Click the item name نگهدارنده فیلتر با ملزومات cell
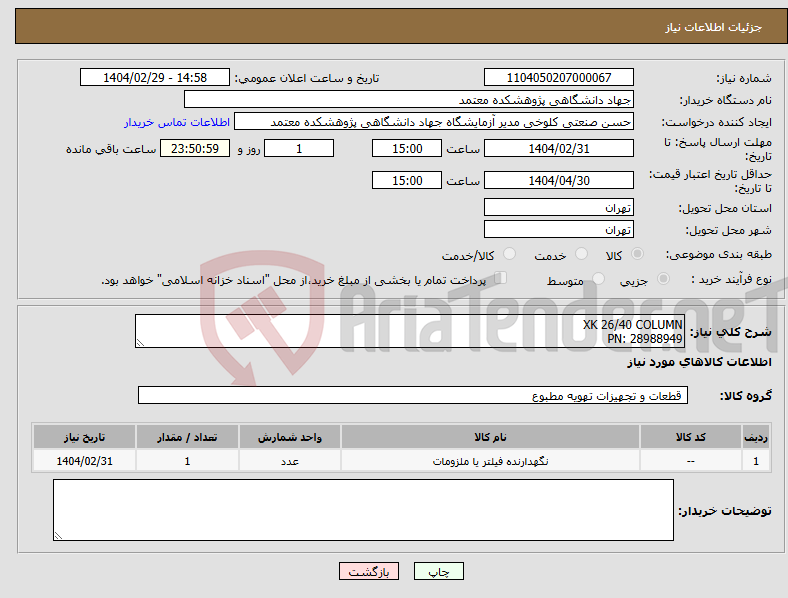This screenshot has height=598, width=788. 490,461
